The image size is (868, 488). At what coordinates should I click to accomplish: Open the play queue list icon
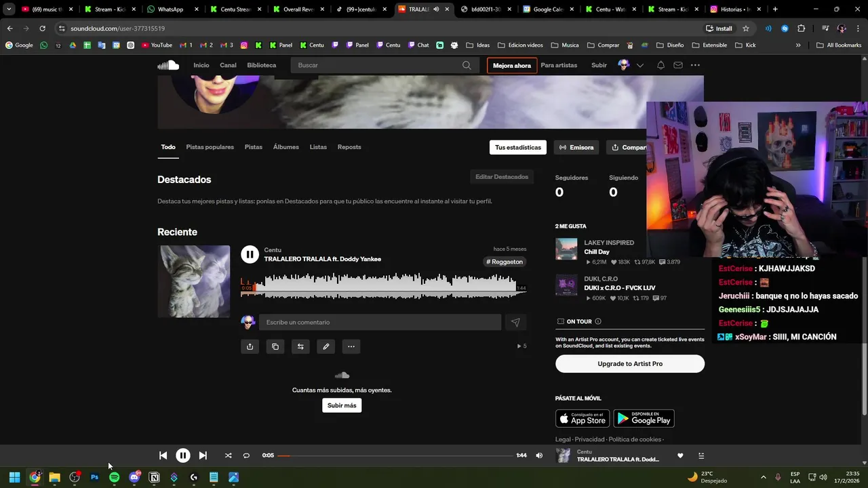pyautogui.click(x=701, y=455)
